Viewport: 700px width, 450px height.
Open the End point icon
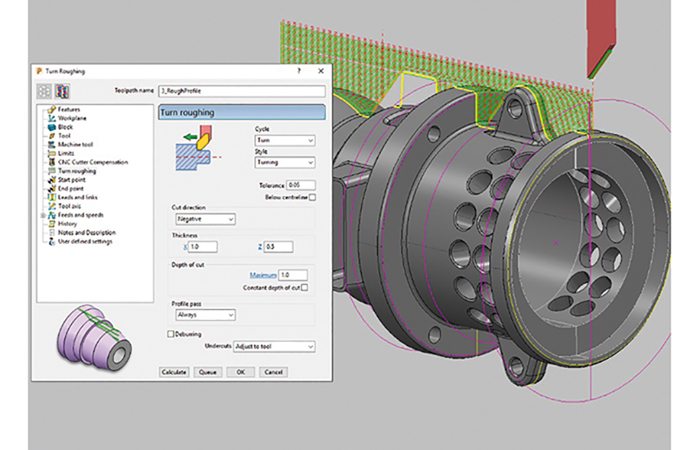point(52,188)
